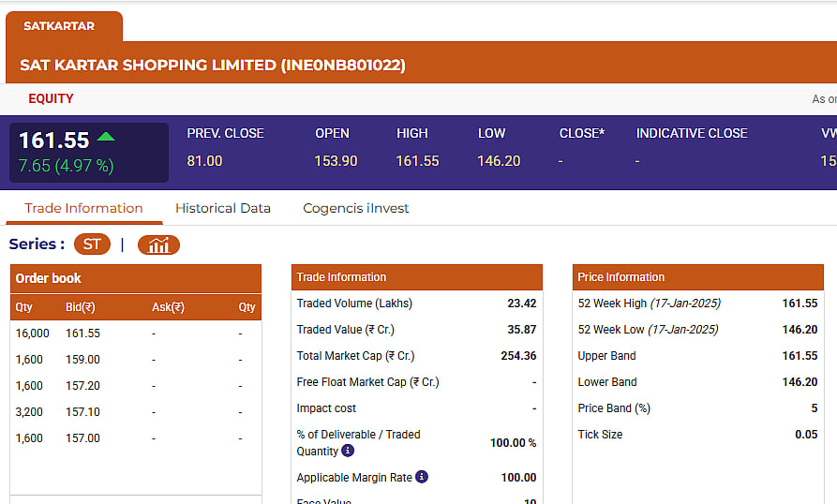Open the Cogencis iInvest tab
The height and width of the screenshot is (504, 837).
356,208
